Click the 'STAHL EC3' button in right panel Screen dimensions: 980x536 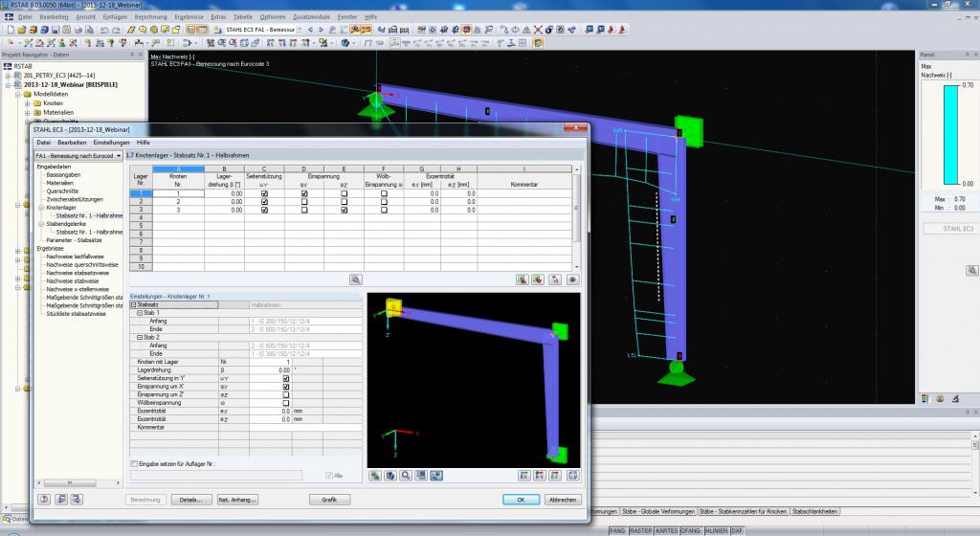(x=950, y=229)
